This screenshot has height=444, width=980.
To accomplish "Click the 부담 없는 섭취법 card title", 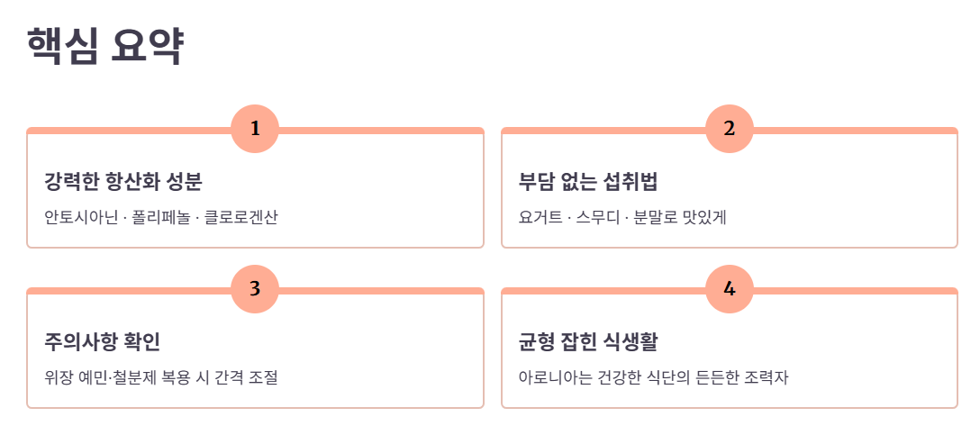I will pyautogui.click(x=588, y=182).
